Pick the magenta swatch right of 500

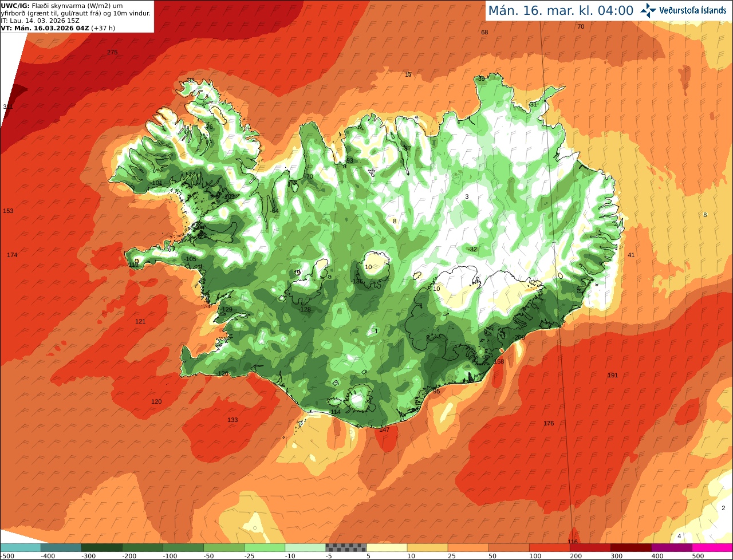(712, 547)
